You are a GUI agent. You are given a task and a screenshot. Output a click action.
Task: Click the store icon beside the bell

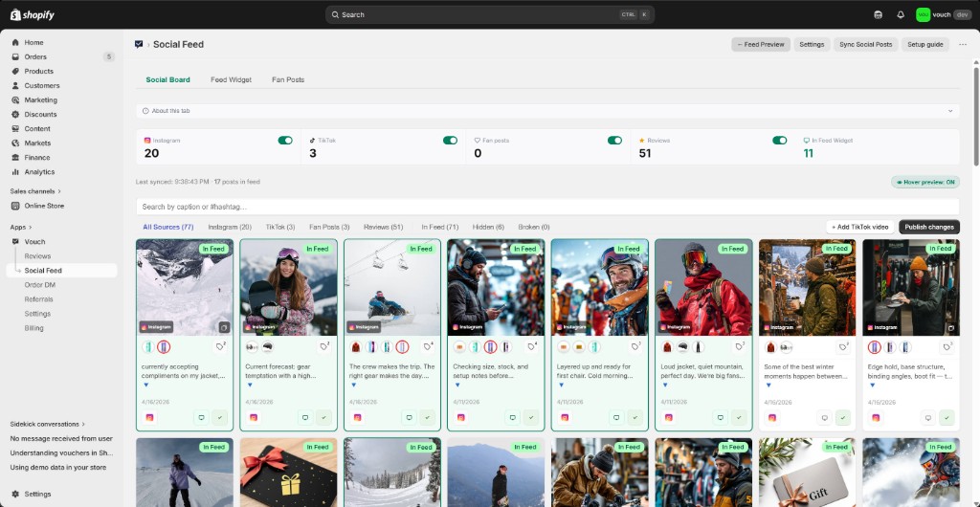[x=879, y=14]
